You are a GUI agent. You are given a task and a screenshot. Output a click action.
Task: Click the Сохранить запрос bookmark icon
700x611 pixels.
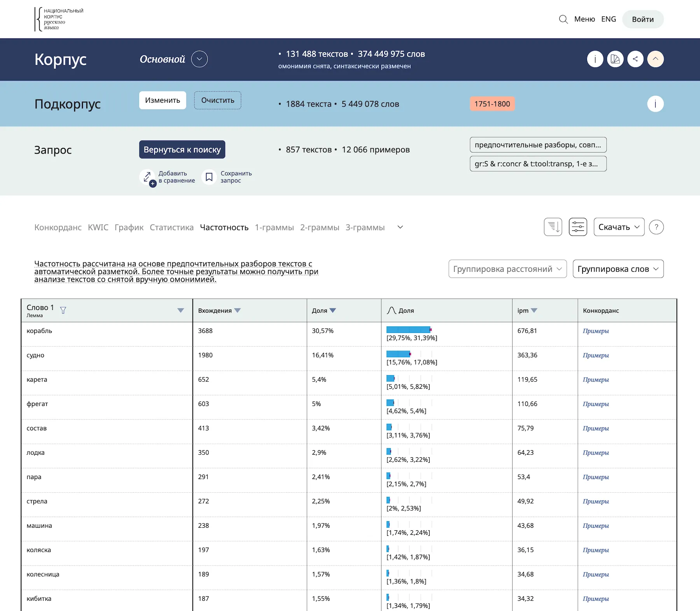[209, 177]
